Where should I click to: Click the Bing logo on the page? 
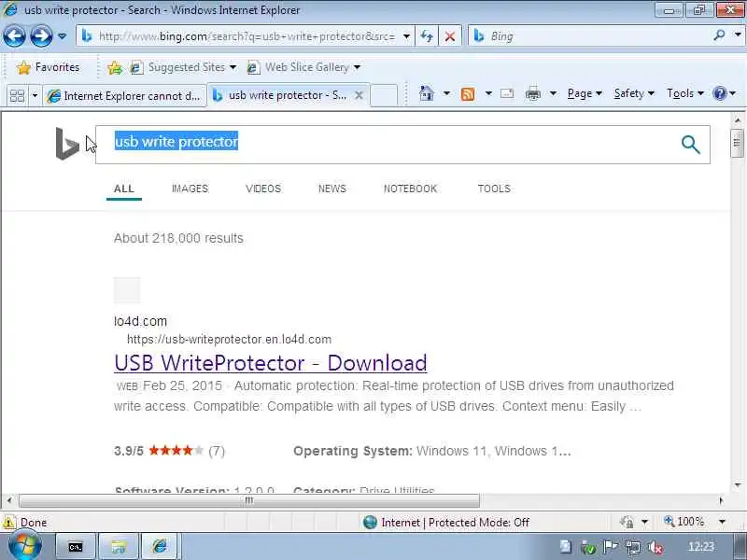[67, 144]
